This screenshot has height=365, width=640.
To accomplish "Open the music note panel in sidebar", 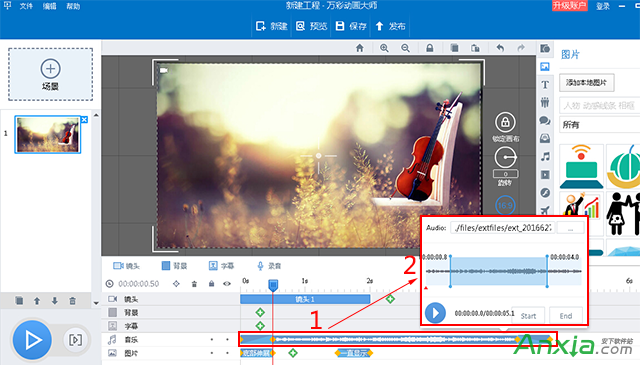I will coord(545,156).
